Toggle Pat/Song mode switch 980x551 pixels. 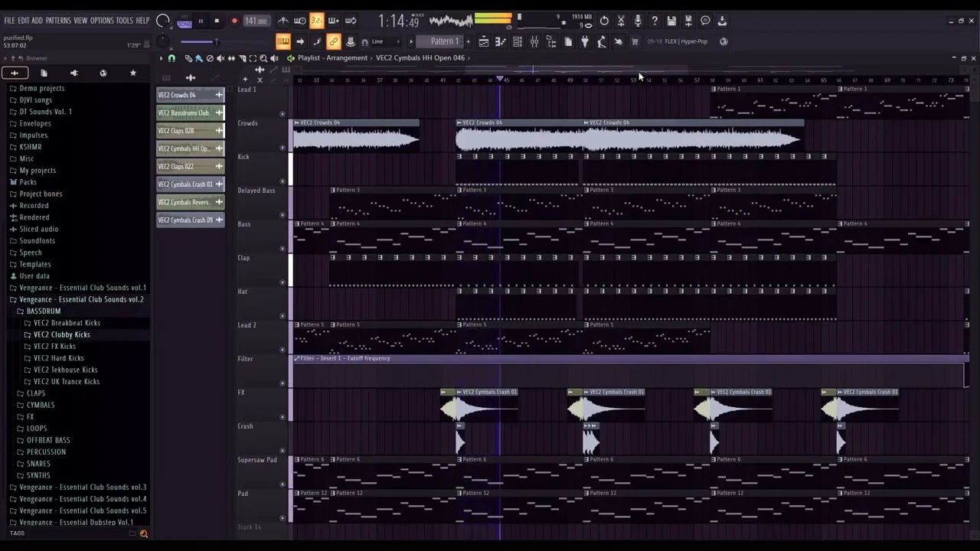pyautogui.click(x=185, y=21)
